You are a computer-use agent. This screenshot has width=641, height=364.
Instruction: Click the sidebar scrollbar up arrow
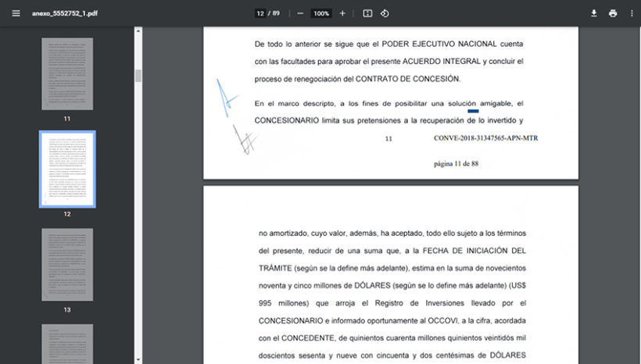pos(138,31)
